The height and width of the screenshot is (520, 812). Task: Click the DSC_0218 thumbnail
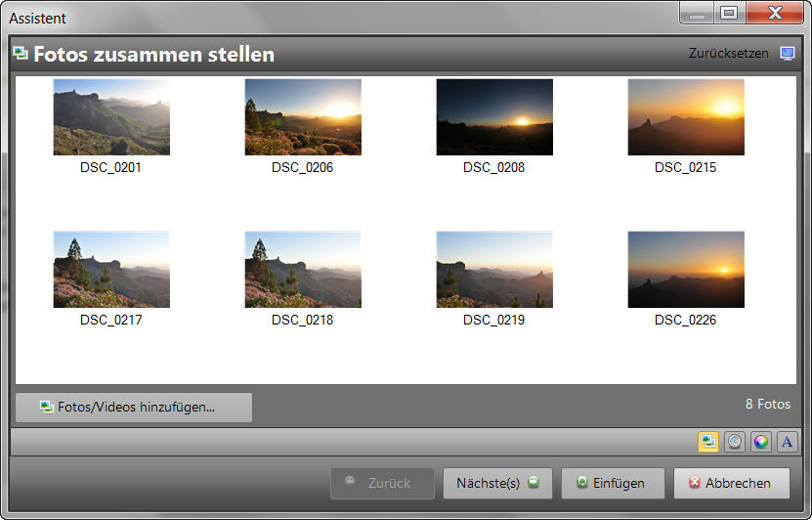[x=303, y=270]
